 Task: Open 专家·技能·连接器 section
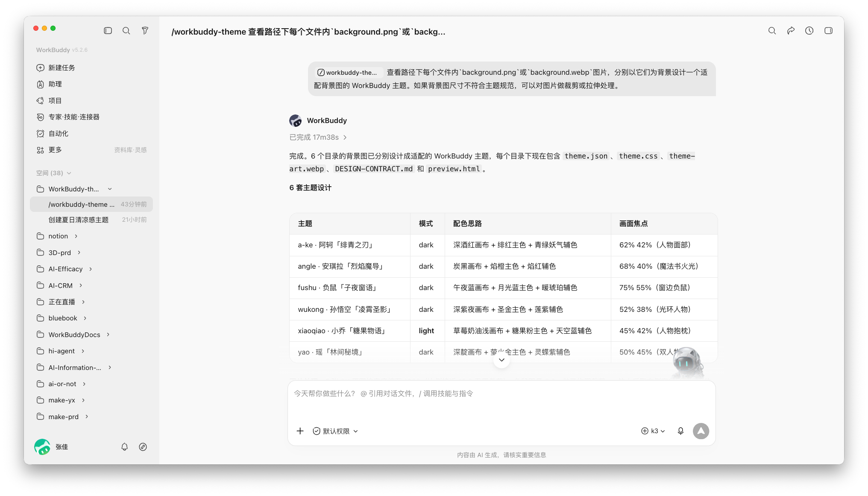coord(91,117)
